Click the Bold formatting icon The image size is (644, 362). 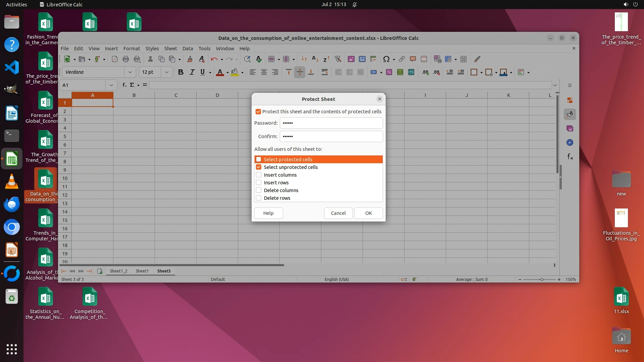point(181,72)
